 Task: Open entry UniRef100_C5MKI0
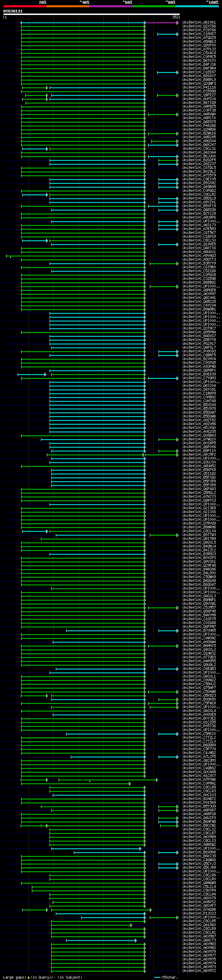[x=199, y=734]
